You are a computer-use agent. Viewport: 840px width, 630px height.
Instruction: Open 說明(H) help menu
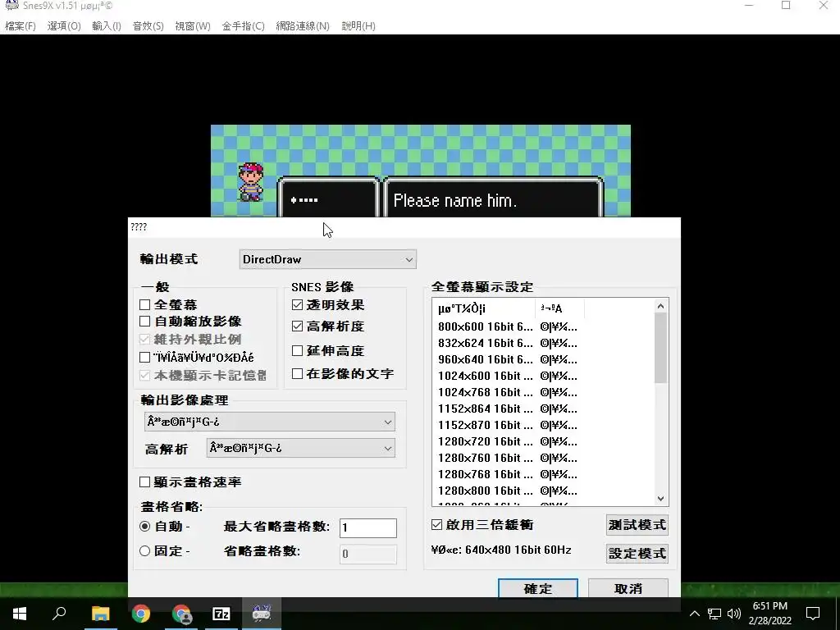358,25
